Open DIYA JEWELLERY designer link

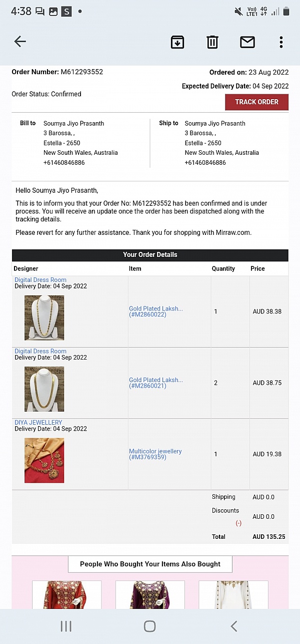tap(38, 422)
